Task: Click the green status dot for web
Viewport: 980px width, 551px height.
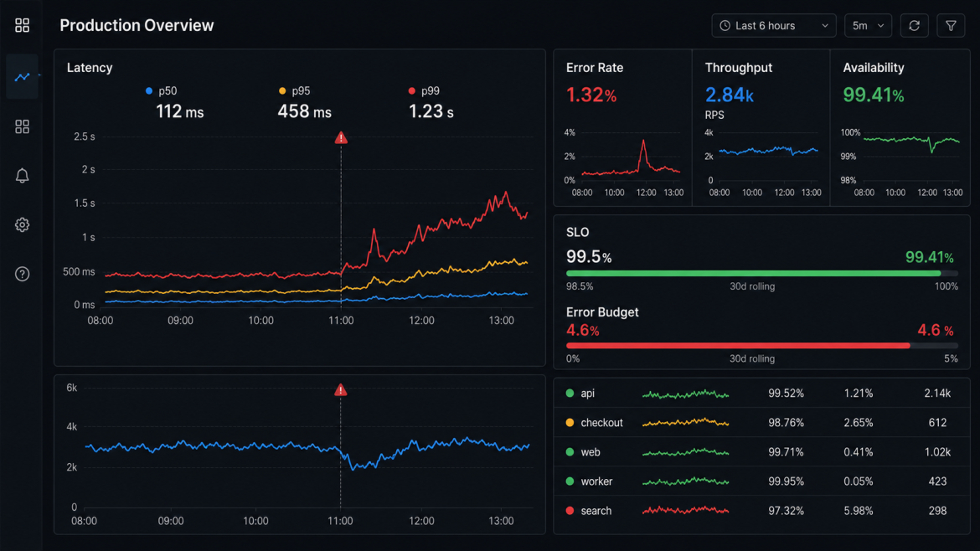Action: 570,451
